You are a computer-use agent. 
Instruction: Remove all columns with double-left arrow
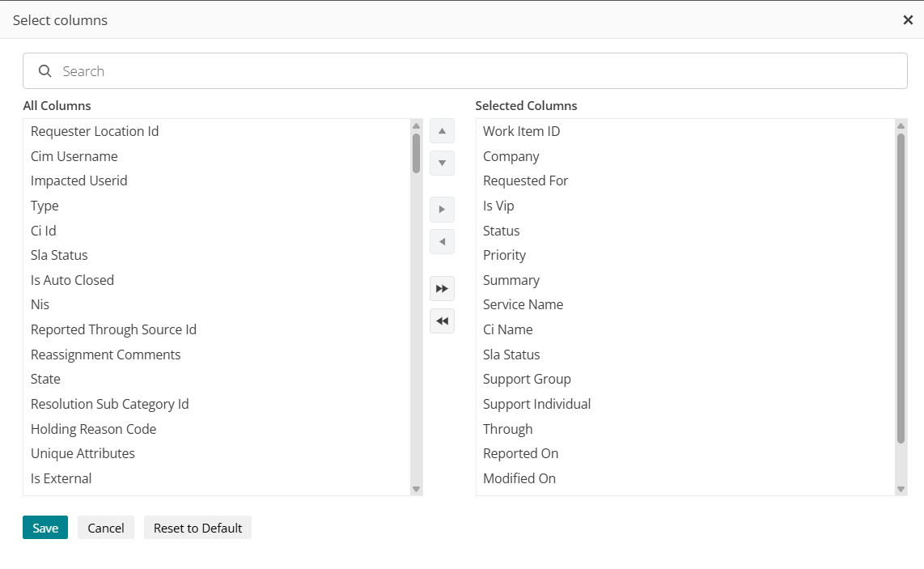(442, 321)
